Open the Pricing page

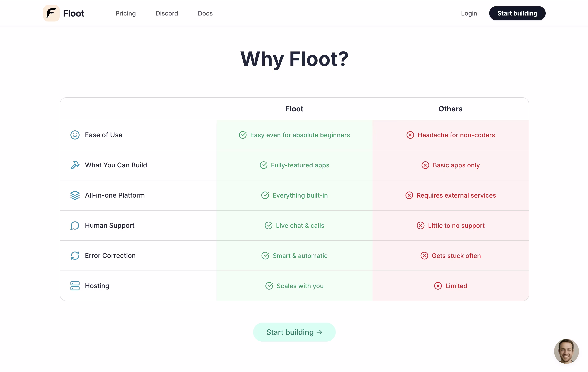[125, 13]
